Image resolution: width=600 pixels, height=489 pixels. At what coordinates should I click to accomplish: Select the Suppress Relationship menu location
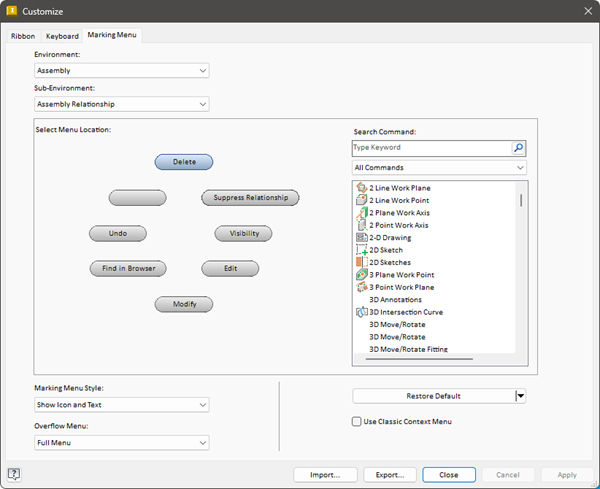(250, 197)
